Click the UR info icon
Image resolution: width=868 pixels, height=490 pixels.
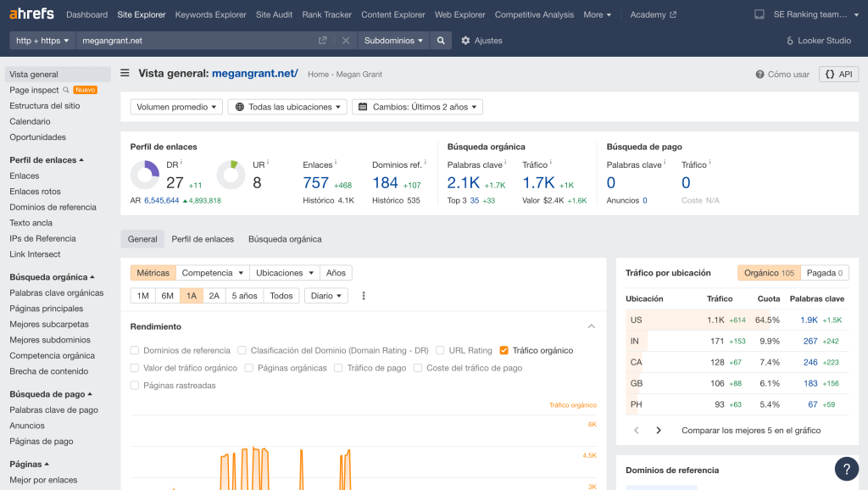click(268, 163)
